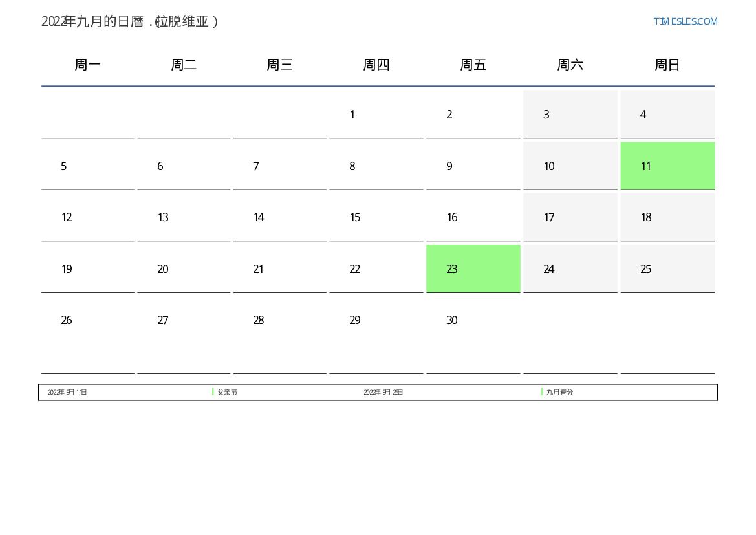756x535 pixels.
Task: Open the TIMESLES.COM link
Action: click(x=685, y=21)
